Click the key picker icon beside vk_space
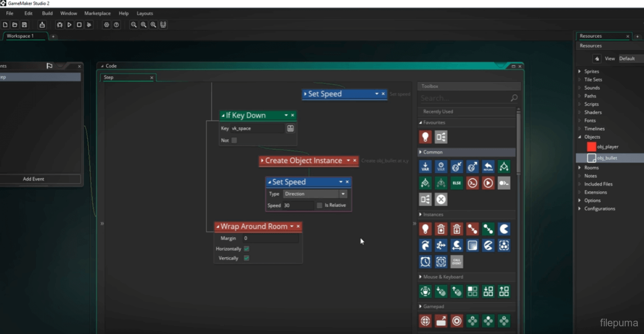 [290, 129]
